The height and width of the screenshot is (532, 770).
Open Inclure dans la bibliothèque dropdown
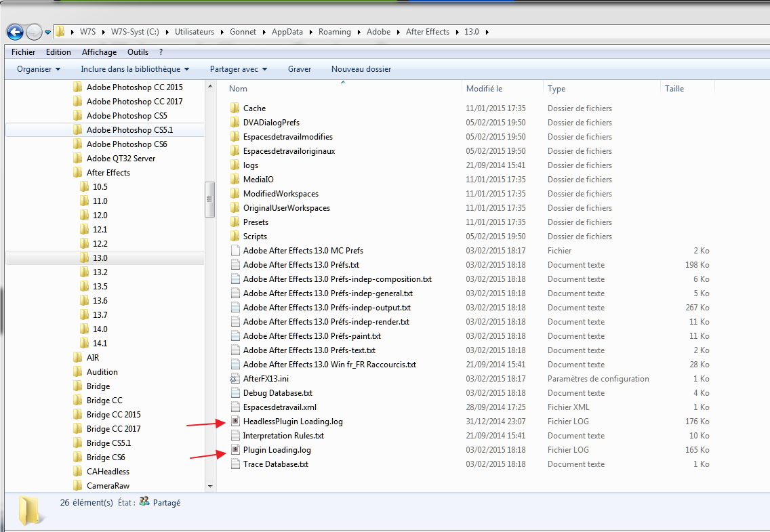point(135,69)
